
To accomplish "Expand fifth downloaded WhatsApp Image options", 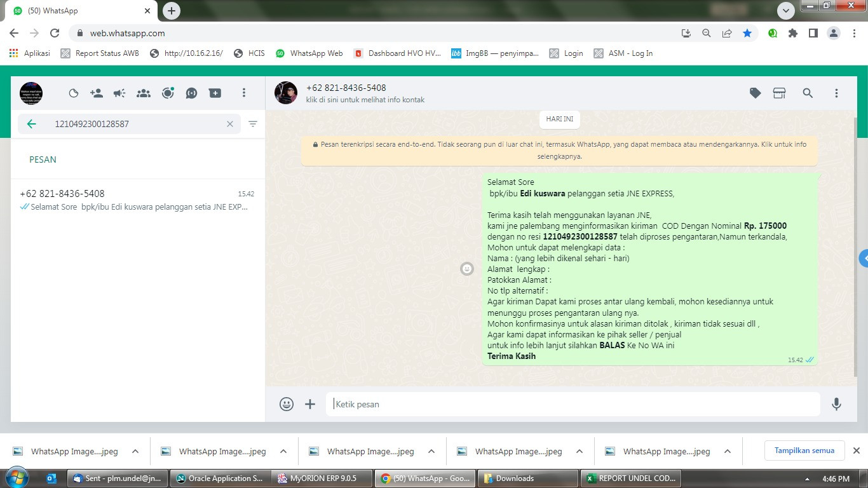I will (728, 451).
